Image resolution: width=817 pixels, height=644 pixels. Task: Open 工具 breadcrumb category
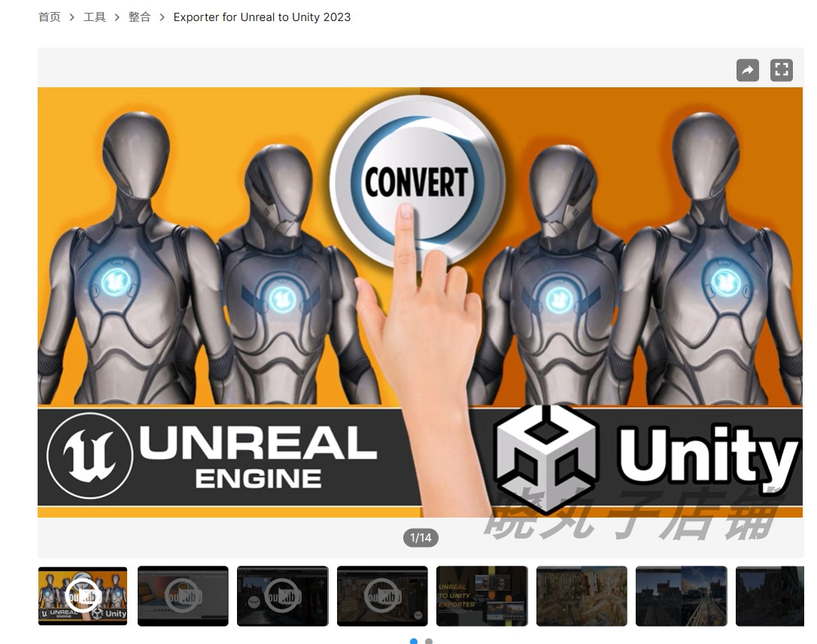(94, 17)
